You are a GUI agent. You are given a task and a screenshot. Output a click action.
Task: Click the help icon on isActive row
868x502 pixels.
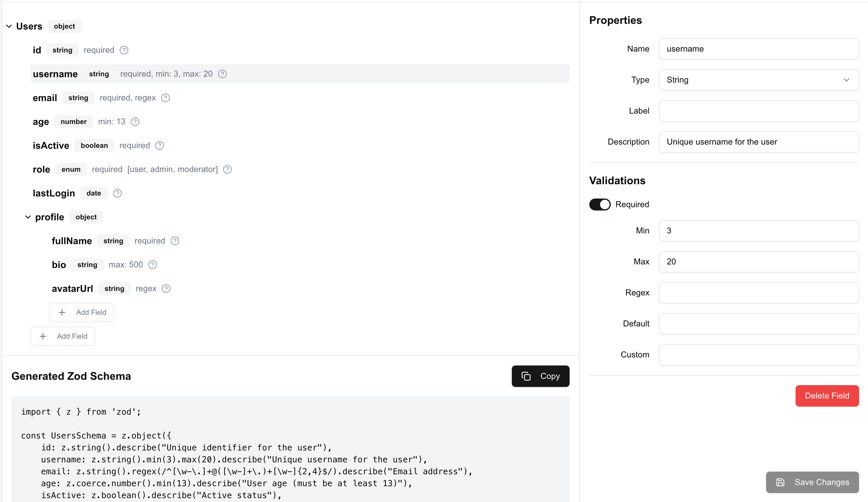tap(159, 145)
